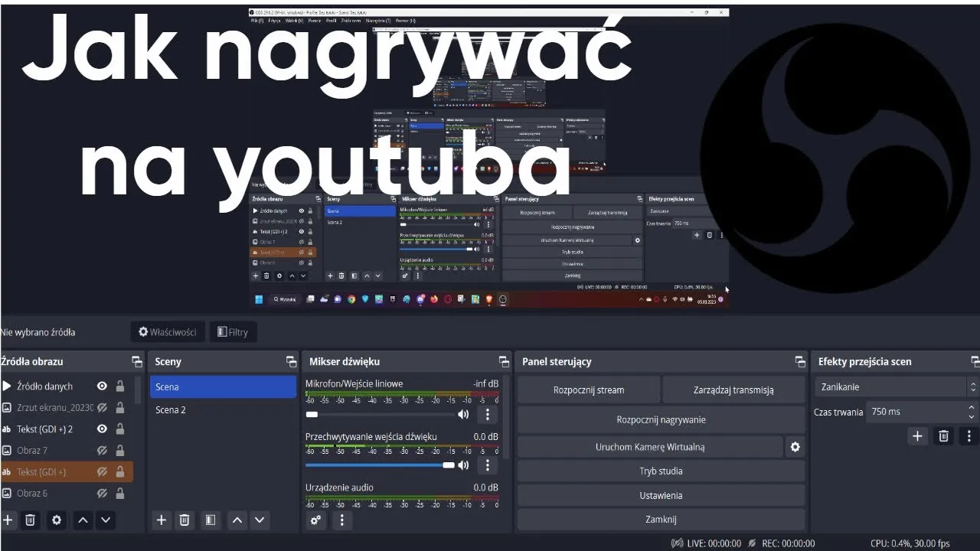The image size is (980, 551).
Task: Select the Tekst (GDI +) highlighted source row
Action: pyautogui.click(x=67, y=471)
